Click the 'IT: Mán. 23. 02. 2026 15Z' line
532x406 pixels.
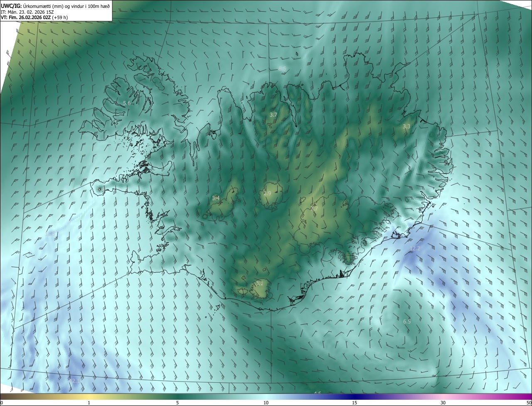[x=27, y=12]
